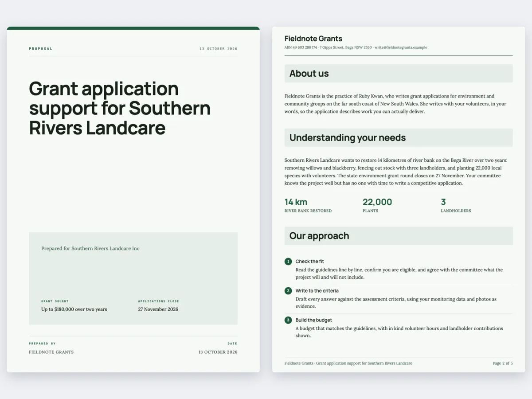This screenshot has height=399, width=532.
Task: Click the "Read the guidelines line by line" description
Action: pos(399,274)
